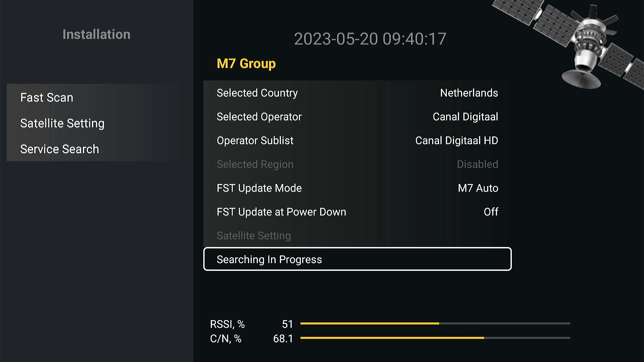Select the M7 Auto value

click(478, 188)
